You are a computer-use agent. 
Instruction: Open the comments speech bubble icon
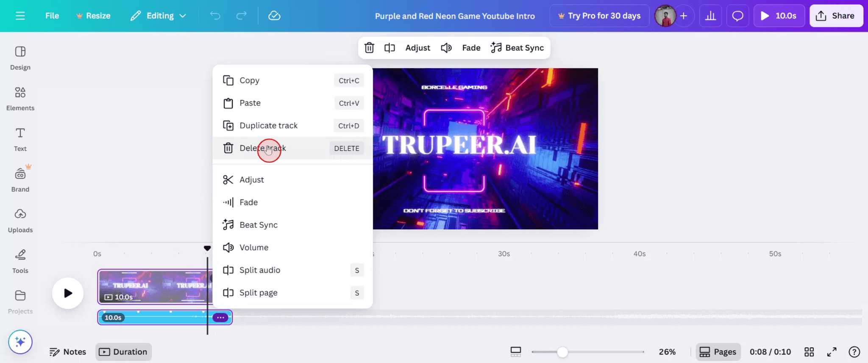(x=738, y=16)
